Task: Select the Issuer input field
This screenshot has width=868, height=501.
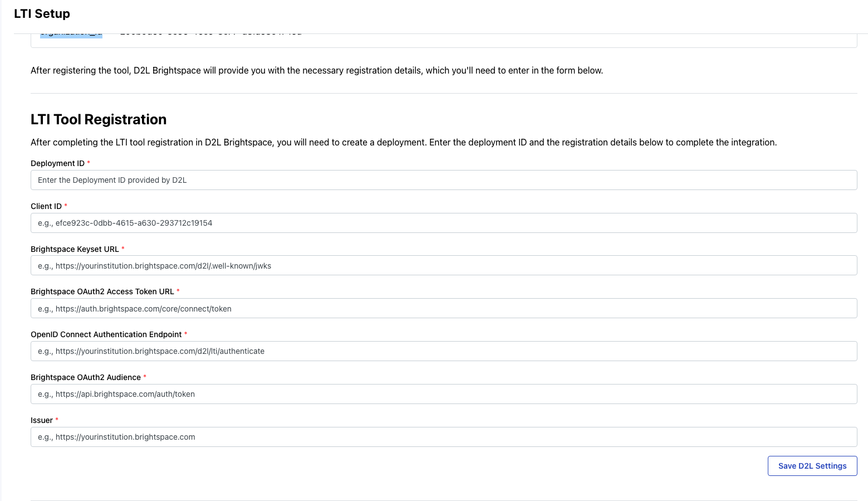Action: point(444,437)
